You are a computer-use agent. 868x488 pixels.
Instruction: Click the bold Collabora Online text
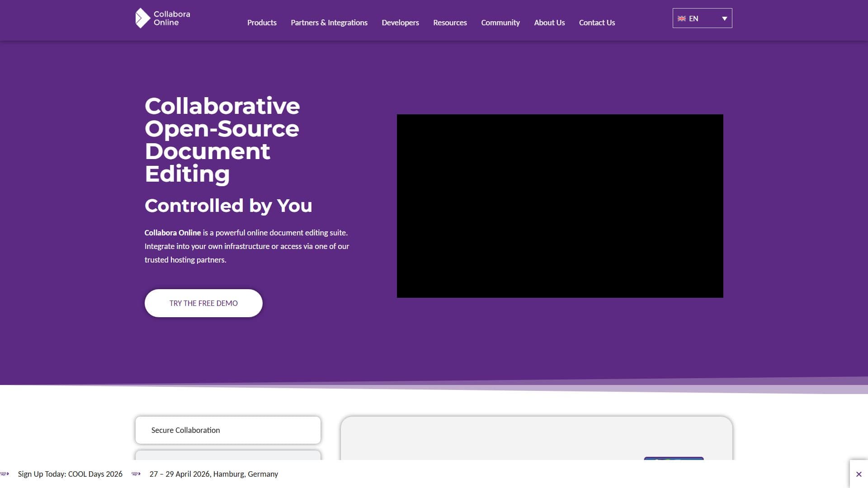point(173,233)
